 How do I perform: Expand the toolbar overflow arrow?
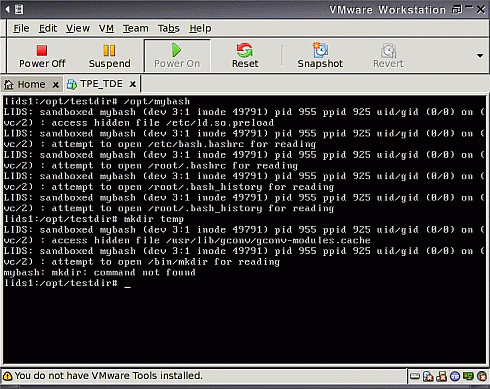(480, 56)
